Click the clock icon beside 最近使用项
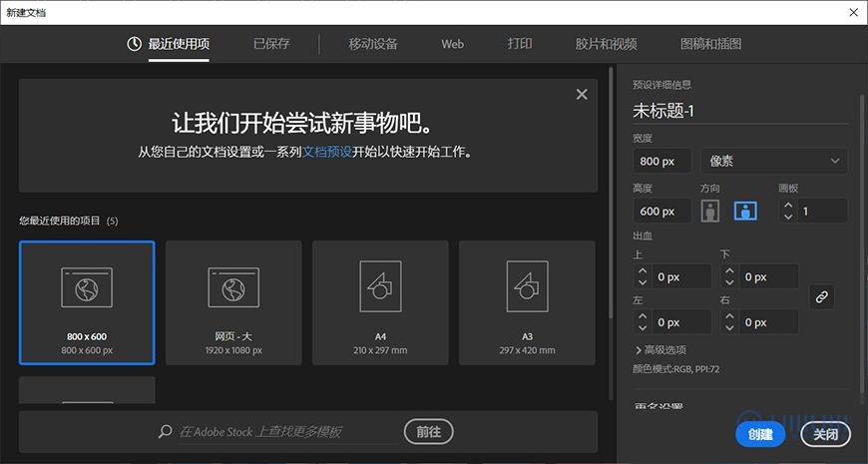The image size is (868, 464). pos(134,44)
